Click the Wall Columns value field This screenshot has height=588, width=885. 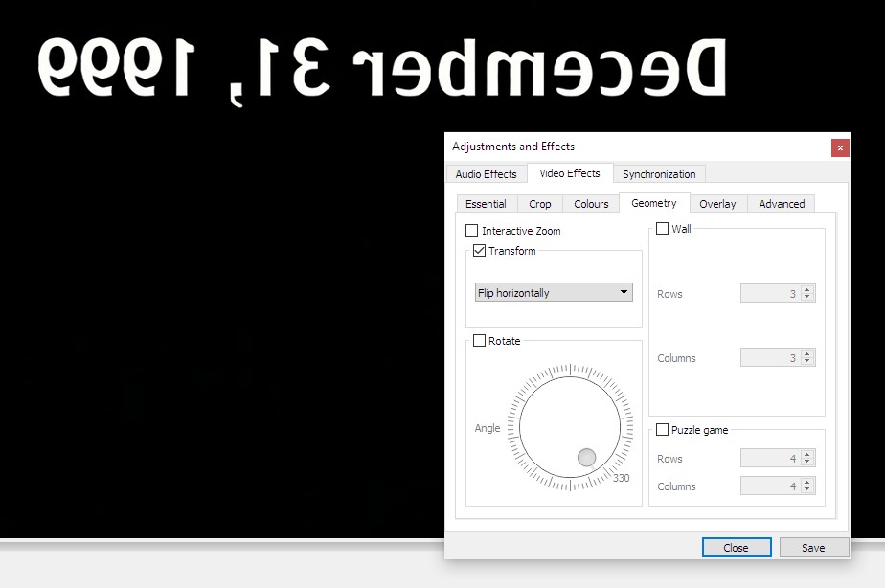pyautogui.click(x=771, y=357)
